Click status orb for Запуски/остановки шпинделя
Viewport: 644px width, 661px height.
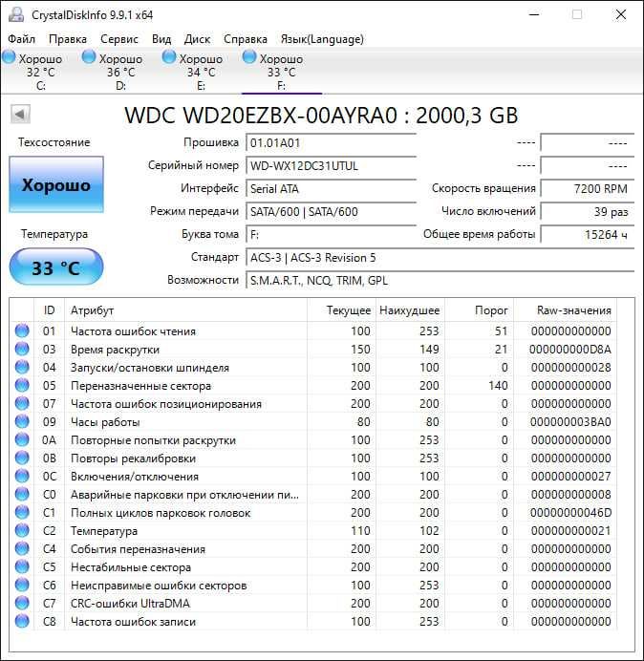[x=22, y=367]
